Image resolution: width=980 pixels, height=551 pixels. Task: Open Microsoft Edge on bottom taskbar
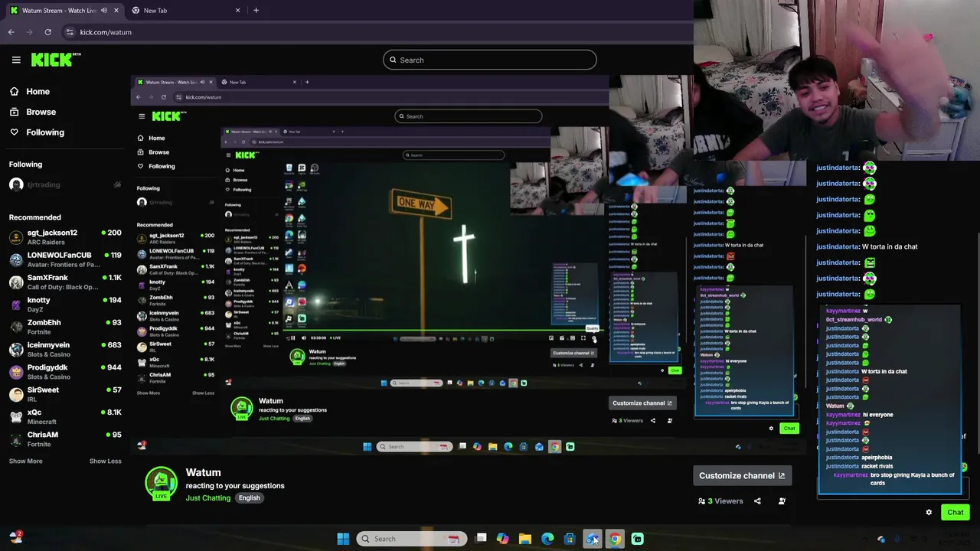[547, 539]
